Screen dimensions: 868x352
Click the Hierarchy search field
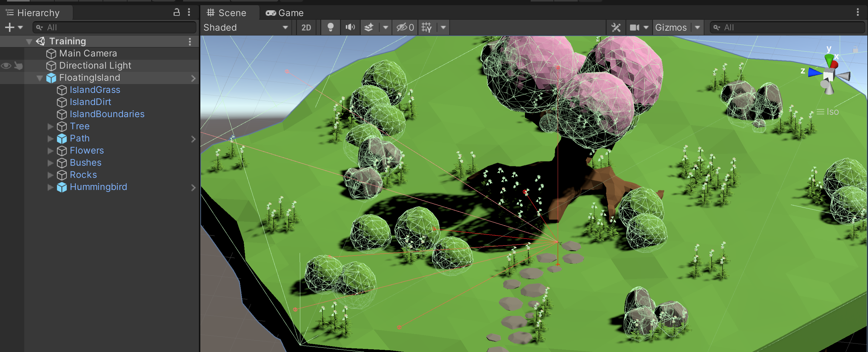pos(114,27)
